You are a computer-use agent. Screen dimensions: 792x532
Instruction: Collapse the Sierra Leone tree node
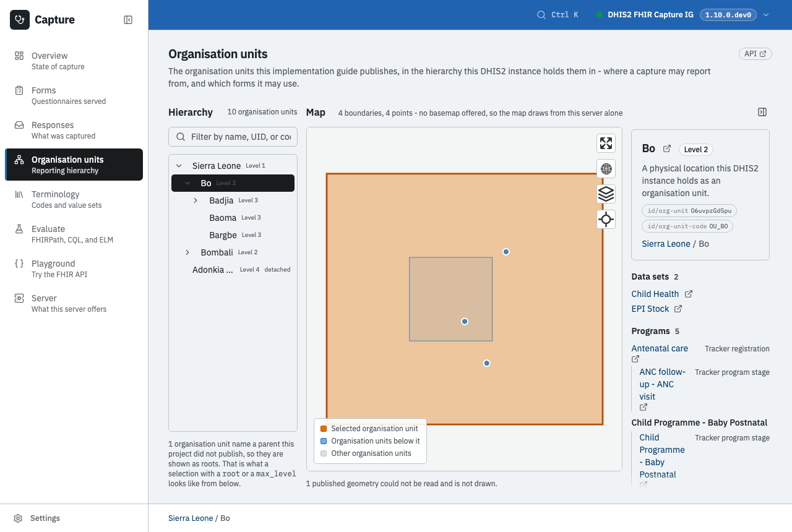[x=179, y=166]
